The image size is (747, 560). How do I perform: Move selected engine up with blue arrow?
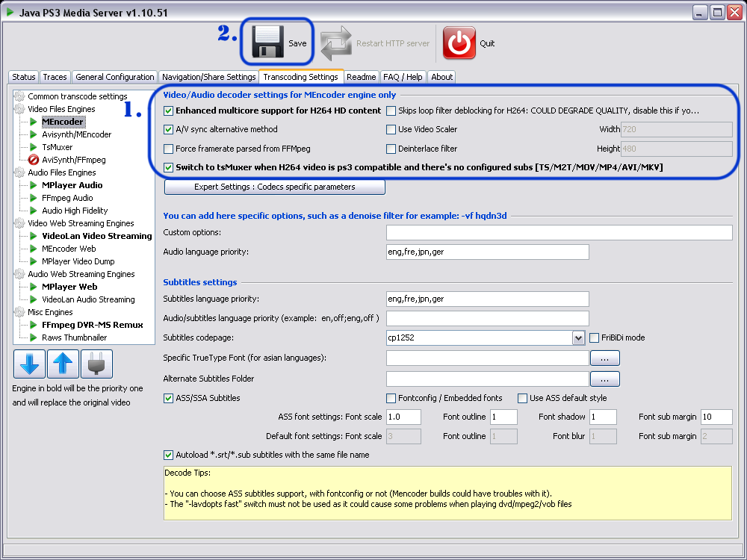tap(63, 364)
